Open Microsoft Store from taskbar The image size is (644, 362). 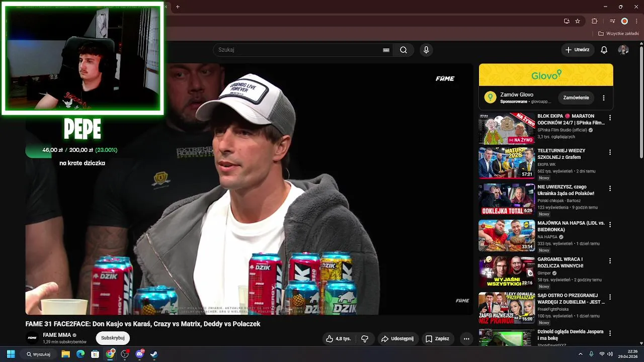pos(95,354)
